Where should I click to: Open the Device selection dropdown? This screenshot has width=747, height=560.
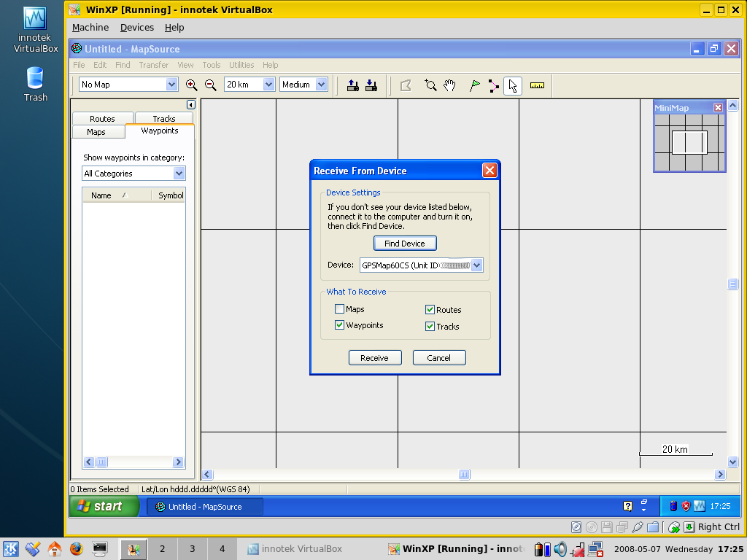pyautogui.click(x=477, y=265)
